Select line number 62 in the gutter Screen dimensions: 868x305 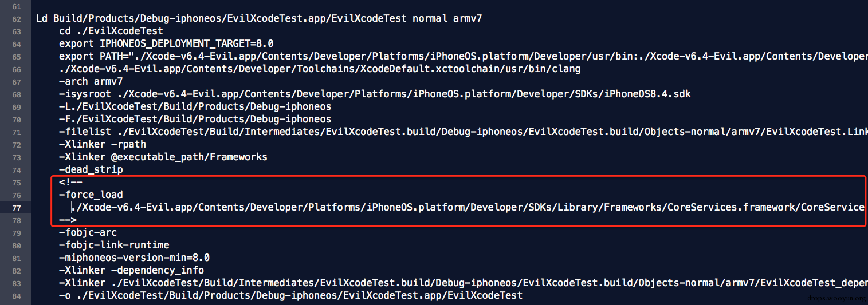[16, 19]
